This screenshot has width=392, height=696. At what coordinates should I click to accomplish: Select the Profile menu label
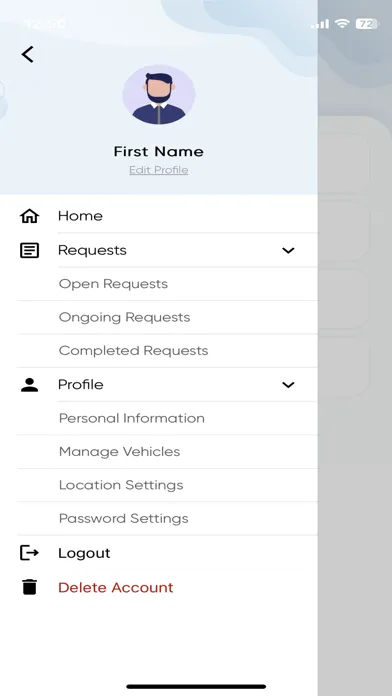coord(81,384)
